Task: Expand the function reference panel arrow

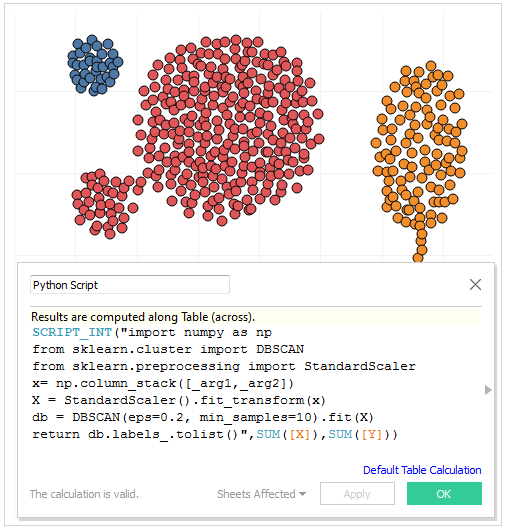Action: pyautogui.click(x=488, y=390)
